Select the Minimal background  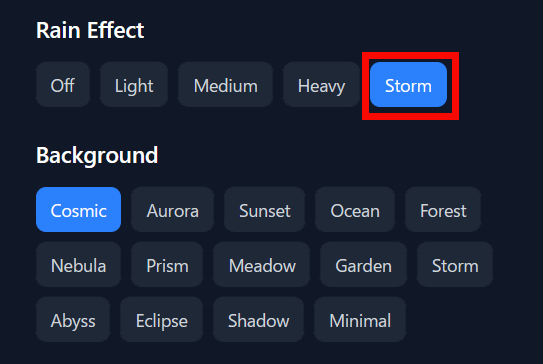pyautogui.click(x=360, y=319)
